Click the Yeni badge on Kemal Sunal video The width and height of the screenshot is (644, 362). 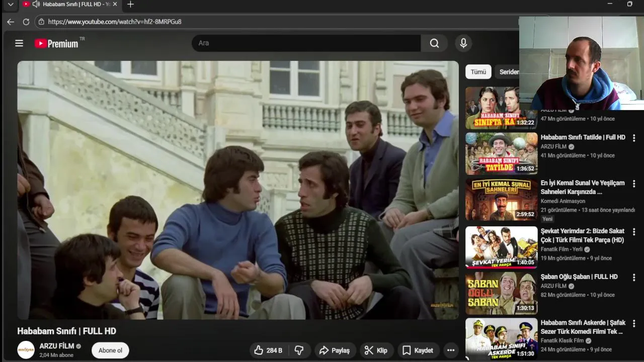547,219
